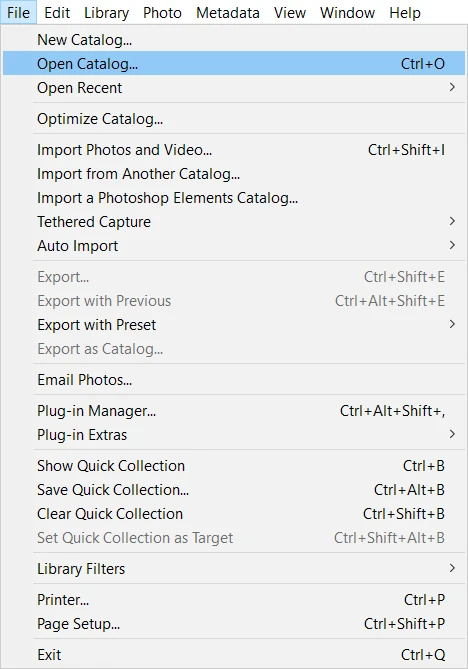Open Import Photos and Video dialog
Viewport: 468px width, 669px height.
tap(234, 150)
